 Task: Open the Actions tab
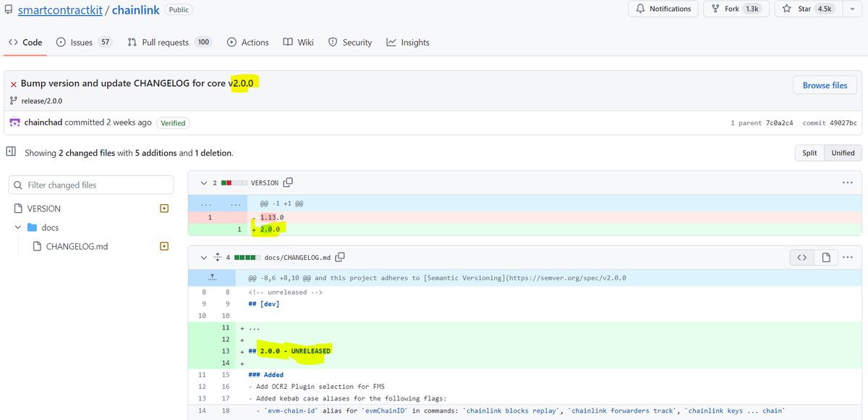(247, 43)
